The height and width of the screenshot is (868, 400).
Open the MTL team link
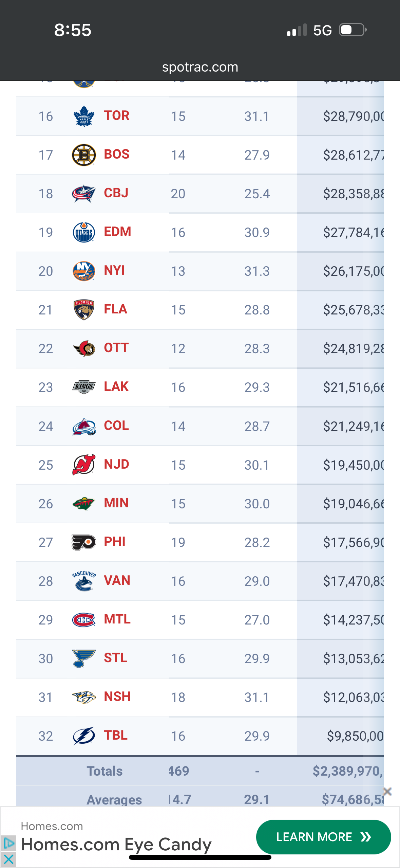click(x=117, y=619)
